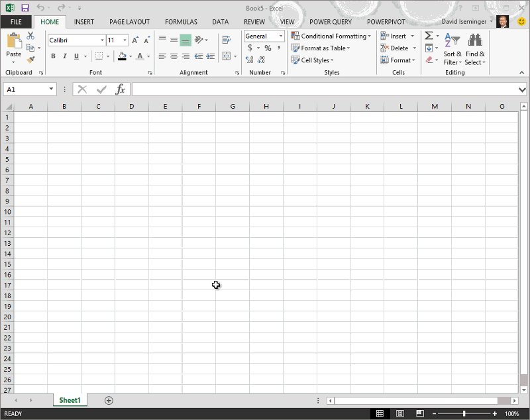Click the Insert Function fx icon

tap(120, 89)
